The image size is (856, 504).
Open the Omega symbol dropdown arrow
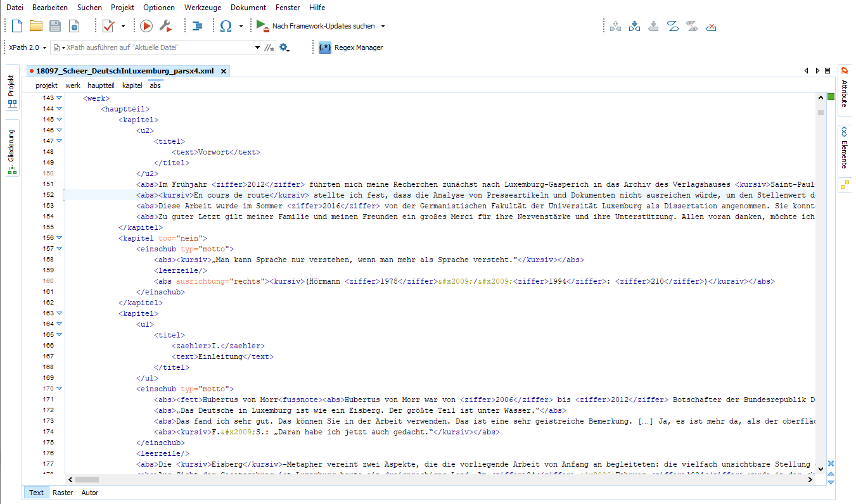241,27
